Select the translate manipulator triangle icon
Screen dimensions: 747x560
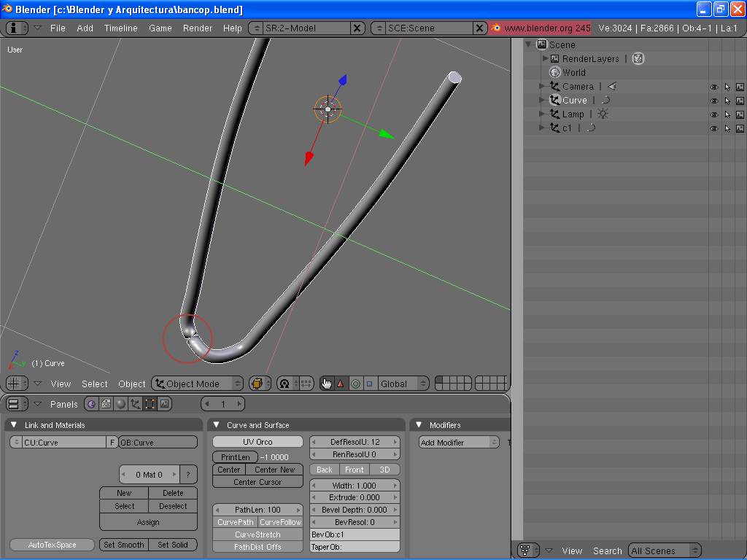tap(340, 384)
